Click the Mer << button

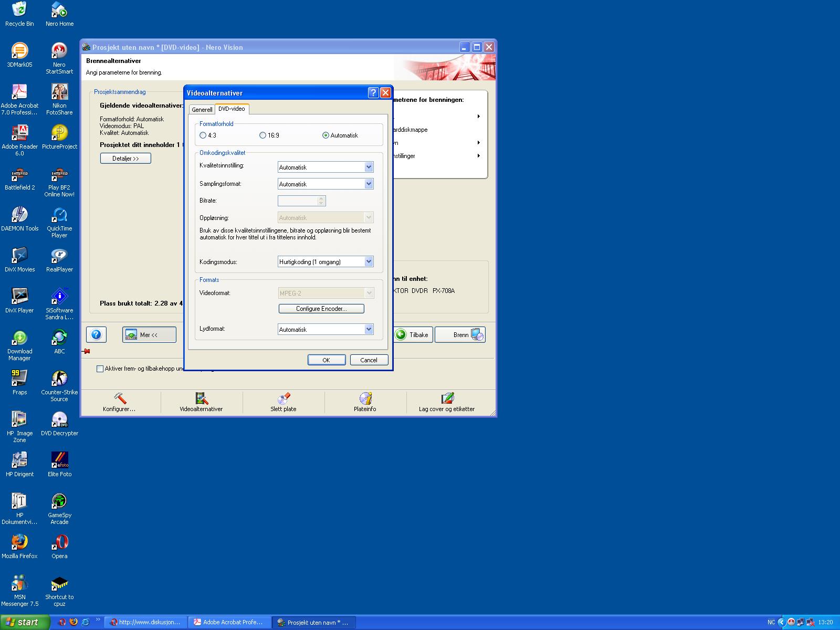pyautogui.click(x=149, y=334)
